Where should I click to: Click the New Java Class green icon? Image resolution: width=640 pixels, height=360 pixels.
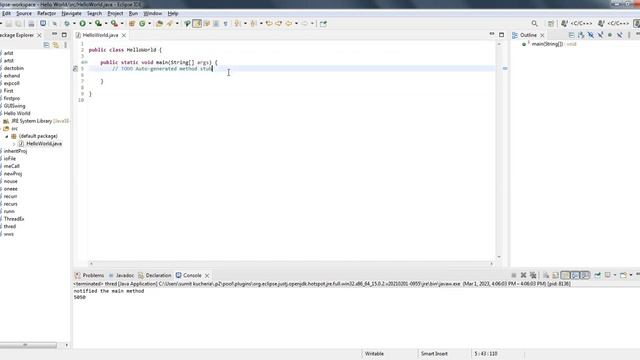tap(142, 24)
